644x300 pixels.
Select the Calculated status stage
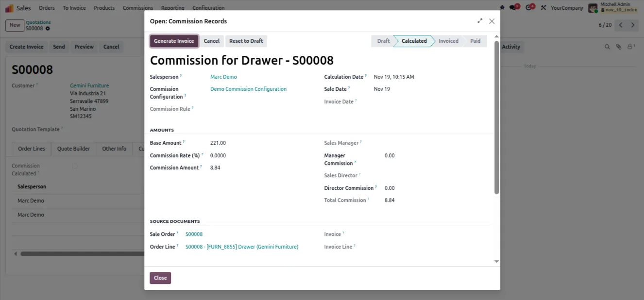point(414,41)
